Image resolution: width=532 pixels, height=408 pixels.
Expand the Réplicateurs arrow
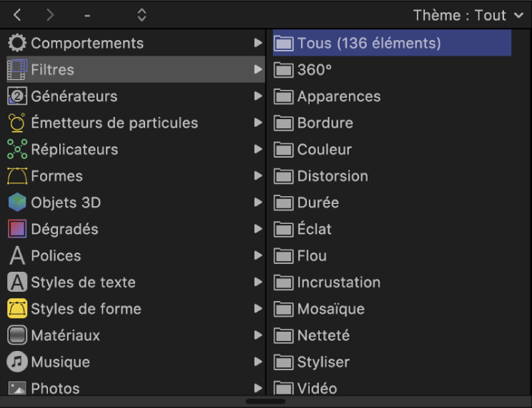pyautogui.click(x=259, y=149)
